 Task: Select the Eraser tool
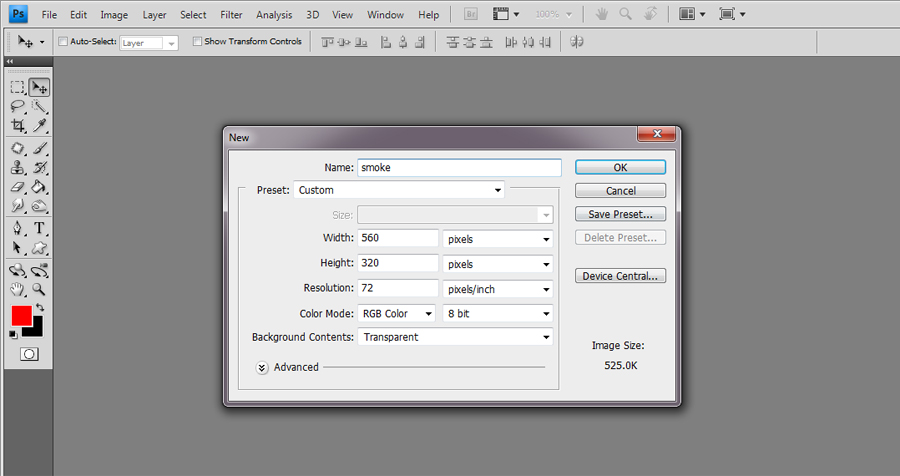pos(18,187)
